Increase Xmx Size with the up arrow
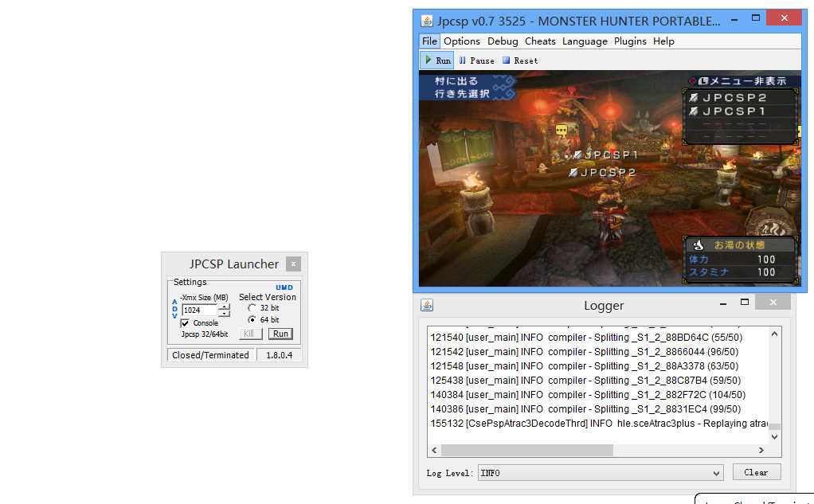814x504 pixels. click(x=224, y=307)
